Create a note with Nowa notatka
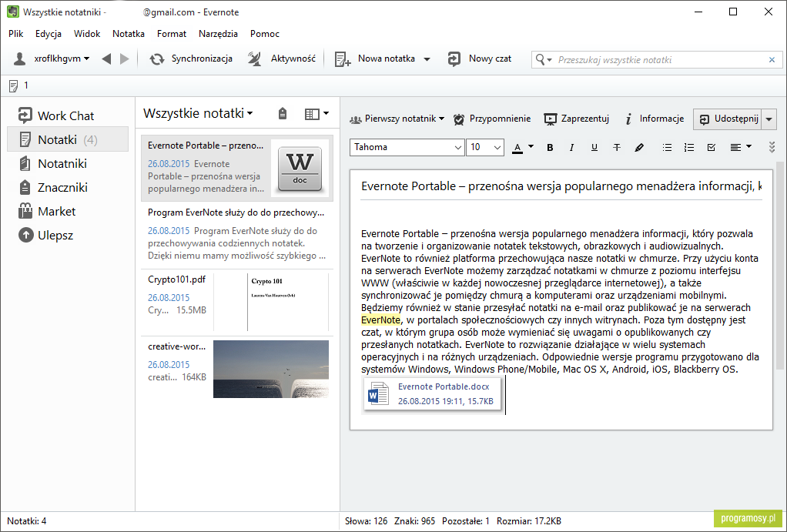 [x=374, y=59]
